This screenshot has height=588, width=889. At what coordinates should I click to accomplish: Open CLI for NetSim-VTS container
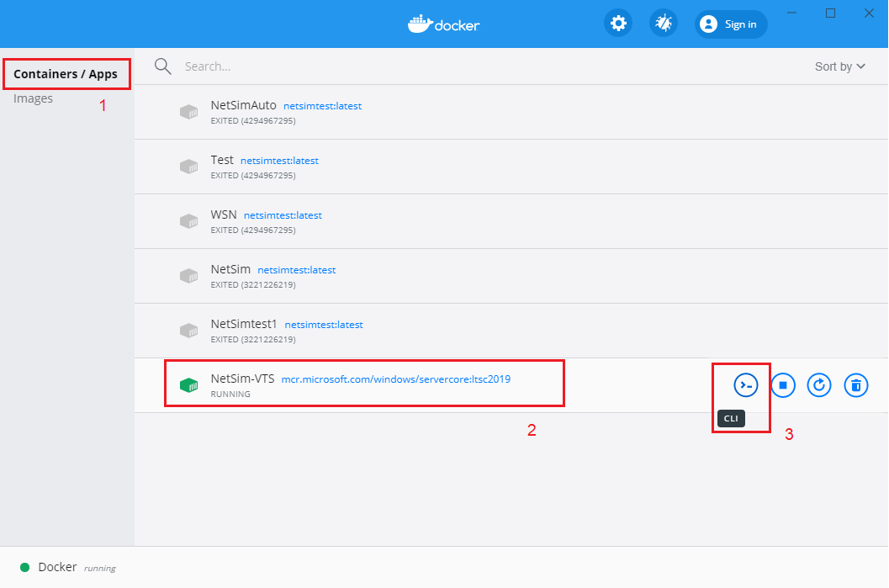click(x=745, y=385)
